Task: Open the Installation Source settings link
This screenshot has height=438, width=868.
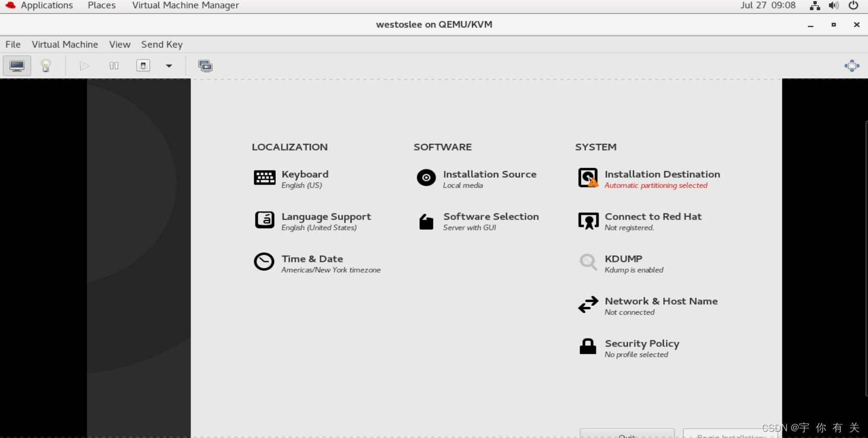Action: coord(490,174)
